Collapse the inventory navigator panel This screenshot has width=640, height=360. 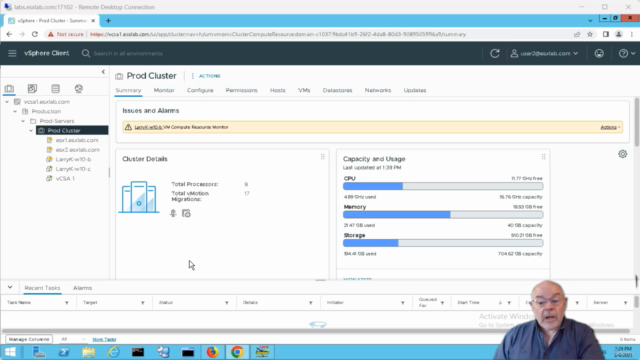tap(103, 72)
